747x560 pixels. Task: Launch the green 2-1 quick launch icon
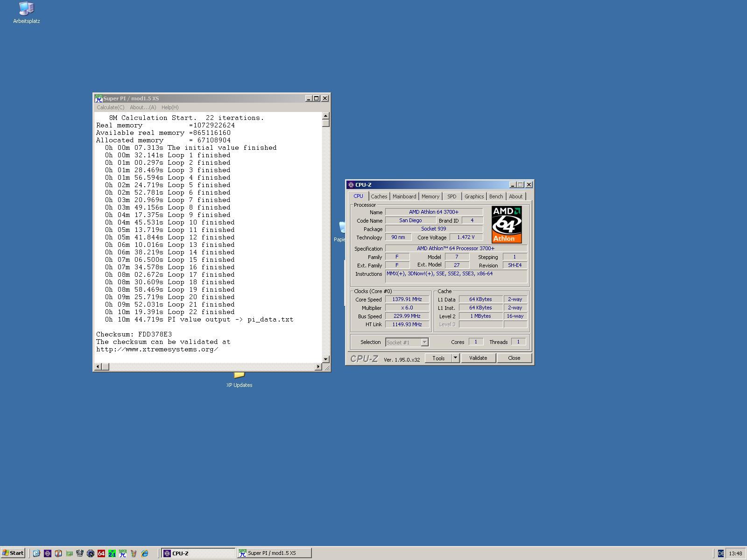point(112,553)
